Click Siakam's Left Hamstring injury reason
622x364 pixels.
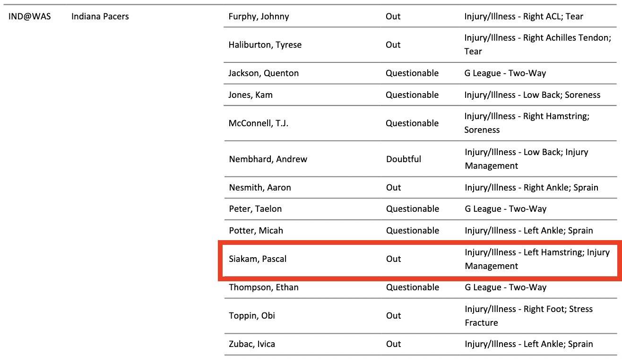[x=537, y=259]
